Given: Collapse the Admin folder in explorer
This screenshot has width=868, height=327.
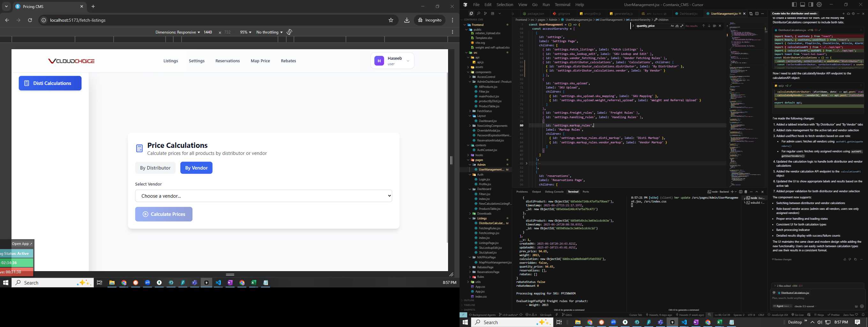Looking at the screenshot, I should [481, 165].
